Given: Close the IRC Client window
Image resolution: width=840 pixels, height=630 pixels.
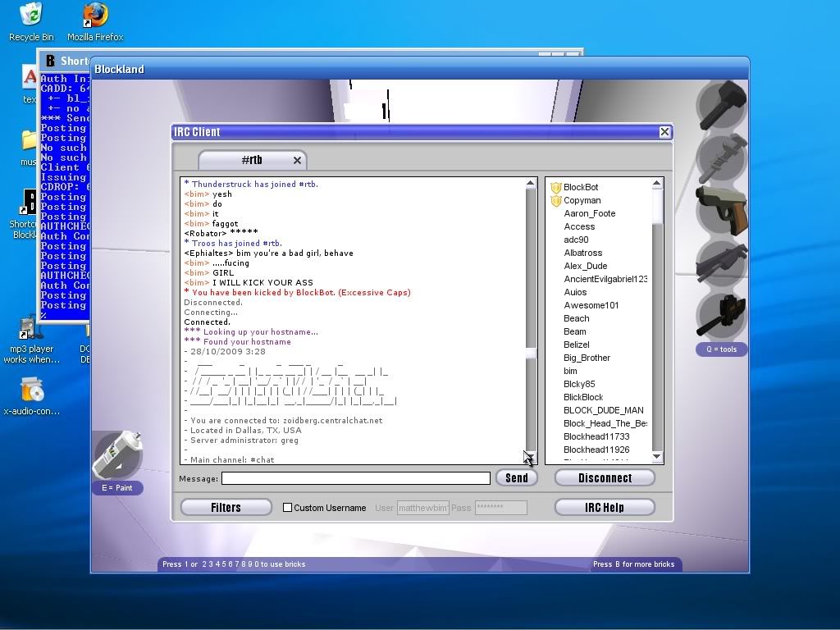Looking at the screenshot, I should pos(664,132).
